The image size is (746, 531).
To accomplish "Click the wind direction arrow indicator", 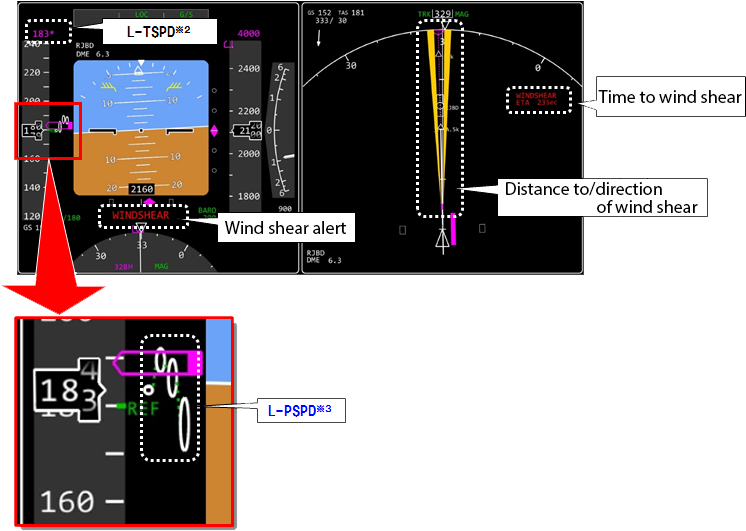I will tap(319, 41).
